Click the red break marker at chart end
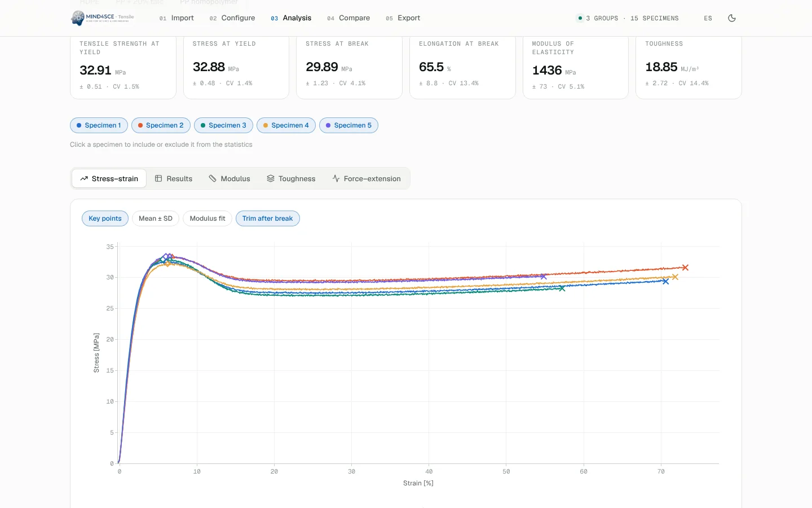The width and height of the screenshot is (812, 508). pyautogui.click(x=685, y=268)
